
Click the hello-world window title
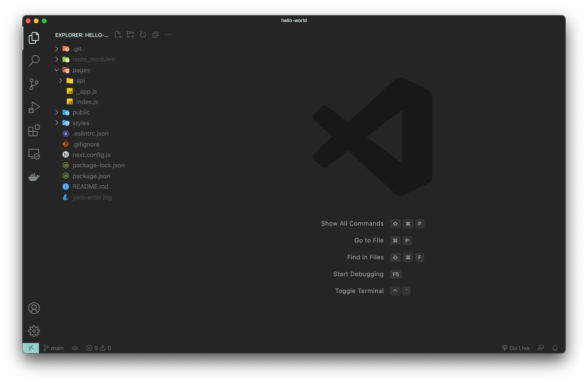(294, 20)
